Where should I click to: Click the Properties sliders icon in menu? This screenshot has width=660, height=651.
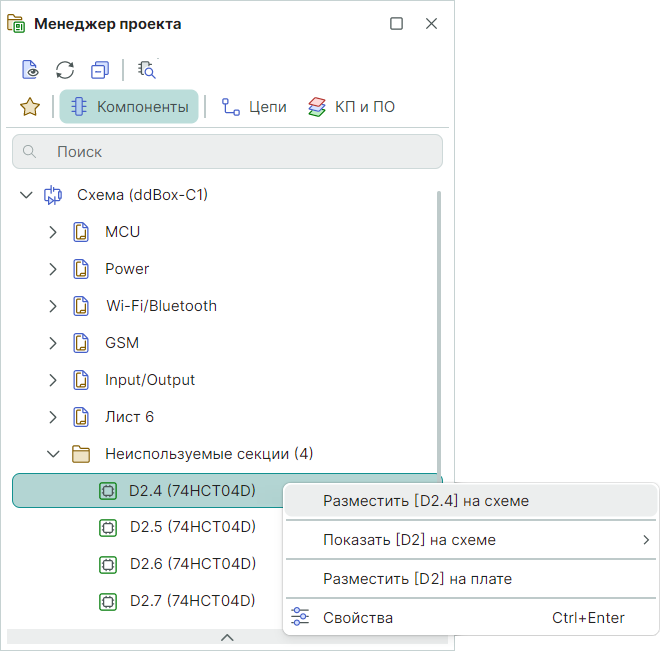(299, 618)
